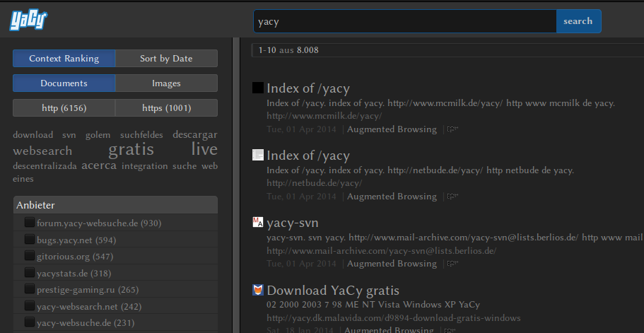Filter by https (1001) protocol
Image resolution: width=644 pixels, height=333 pixels.
coord(166,108)
